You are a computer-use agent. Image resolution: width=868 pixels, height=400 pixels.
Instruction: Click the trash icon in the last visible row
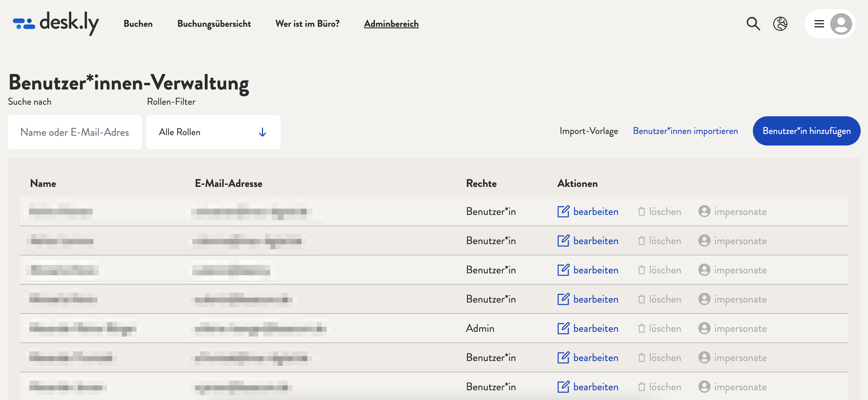[642, 387]
